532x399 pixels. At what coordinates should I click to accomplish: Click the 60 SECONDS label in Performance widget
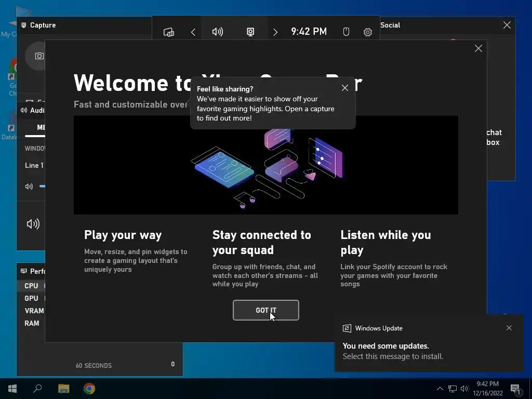(94, 365)
